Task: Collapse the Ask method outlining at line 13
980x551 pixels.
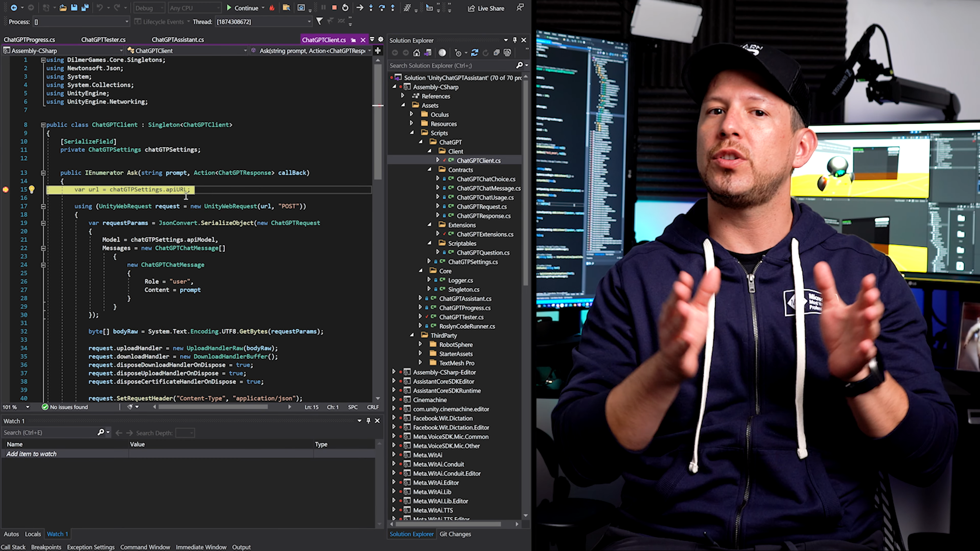Action: point(43,173)
